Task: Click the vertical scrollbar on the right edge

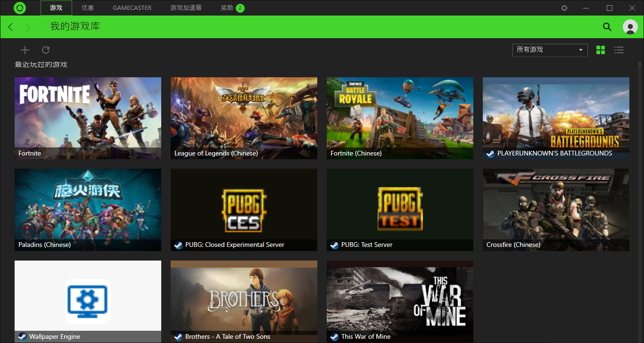Action: point(640,202)
